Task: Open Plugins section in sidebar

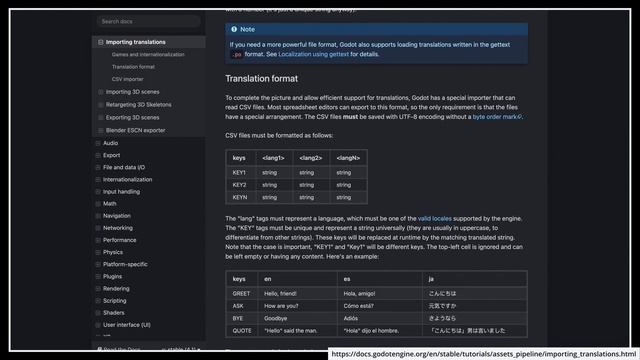Action: pyautogui.click(x=112, y=276)
